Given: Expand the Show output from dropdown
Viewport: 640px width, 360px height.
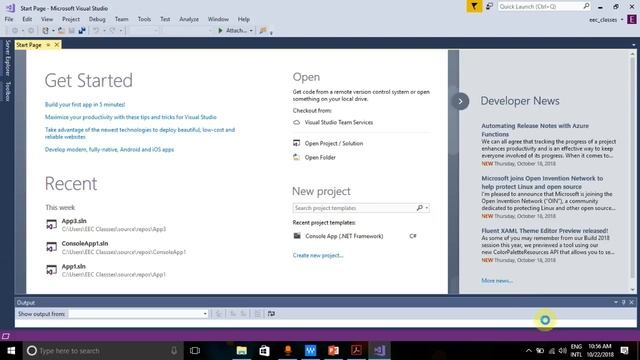Looking at the screenshot, I should tap(205, 314).
